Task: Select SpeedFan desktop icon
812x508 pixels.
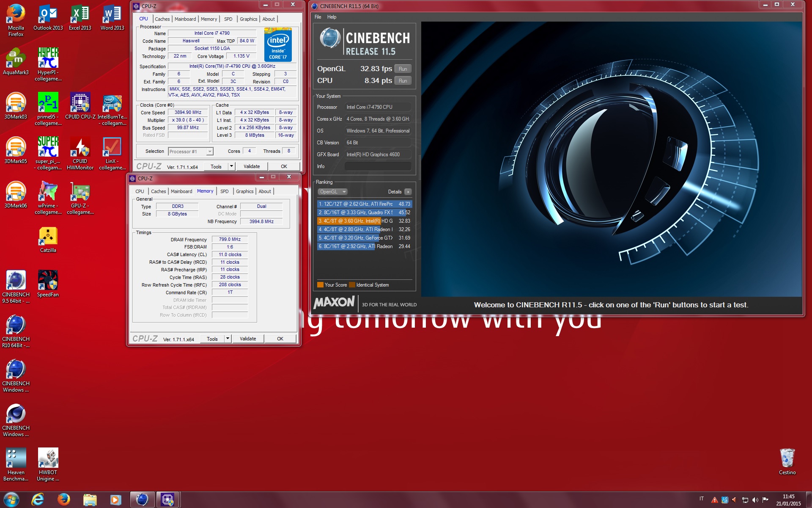Action: (x=48, y=284)
